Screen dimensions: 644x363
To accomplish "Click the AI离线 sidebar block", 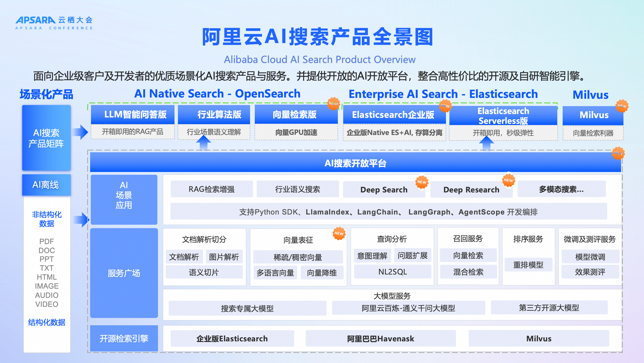I will pyautogui.click(x=46, y=185).
